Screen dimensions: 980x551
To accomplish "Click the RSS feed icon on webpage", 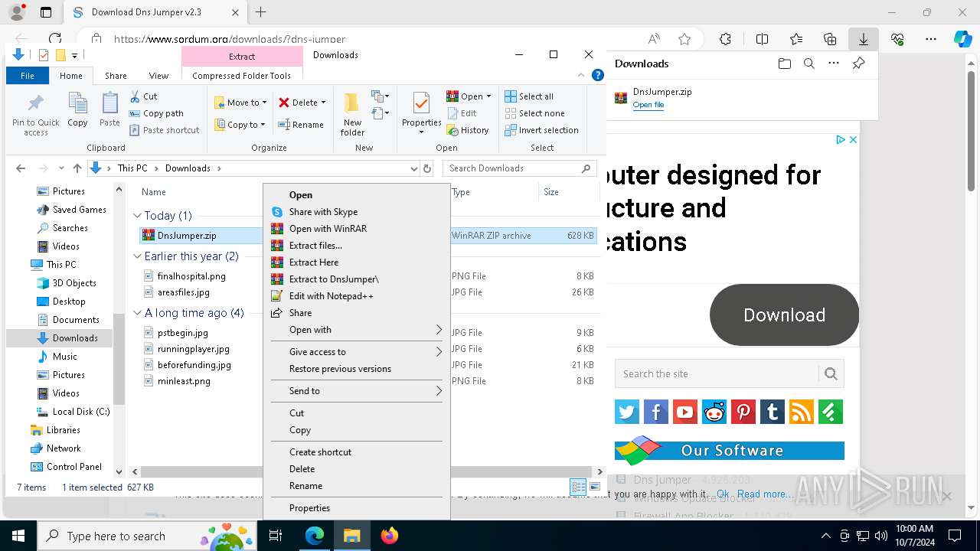I will [x=802, y=412].
